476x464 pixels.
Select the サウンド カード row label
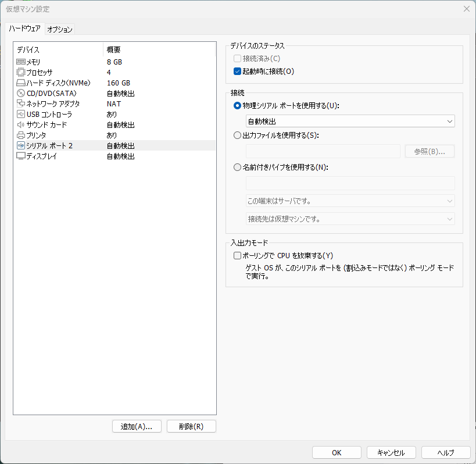[46, 125]
